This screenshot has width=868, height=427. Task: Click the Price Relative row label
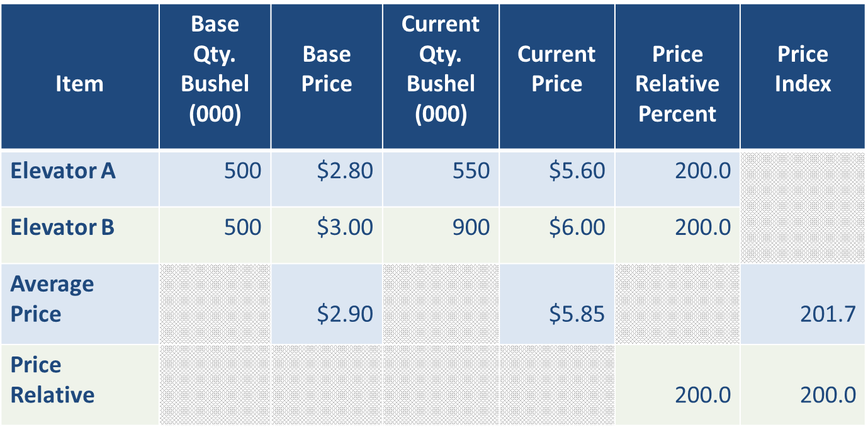click(x=52, y=380)
